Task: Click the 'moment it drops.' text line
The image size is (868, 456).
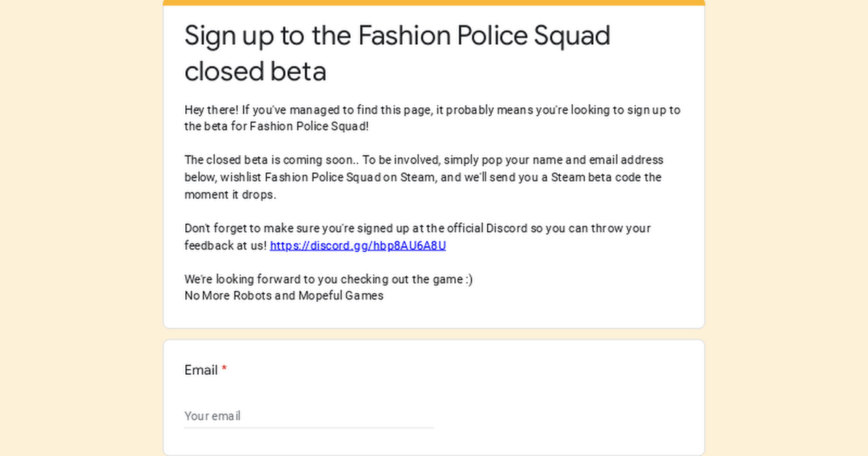Action: click(230, 195)
